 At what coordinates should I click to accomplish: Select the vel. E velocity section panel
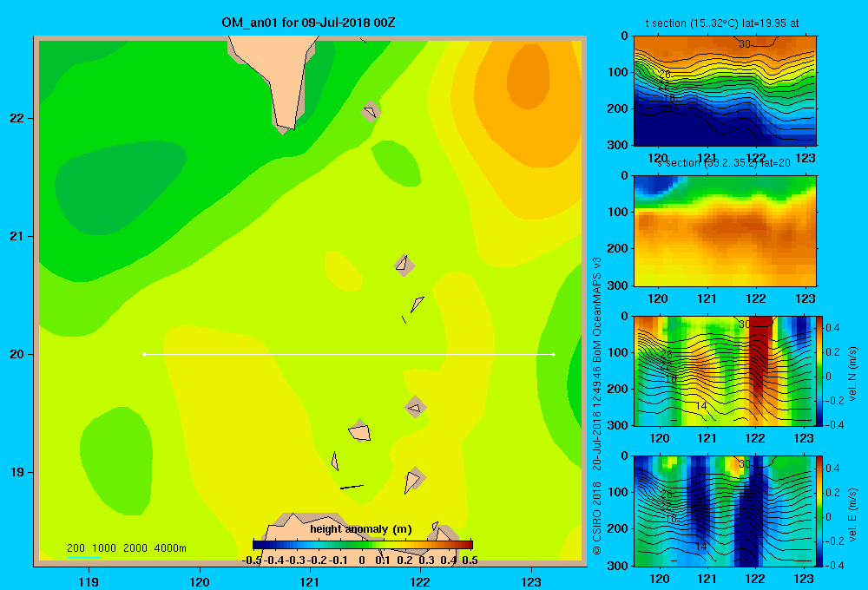(725, 511)
